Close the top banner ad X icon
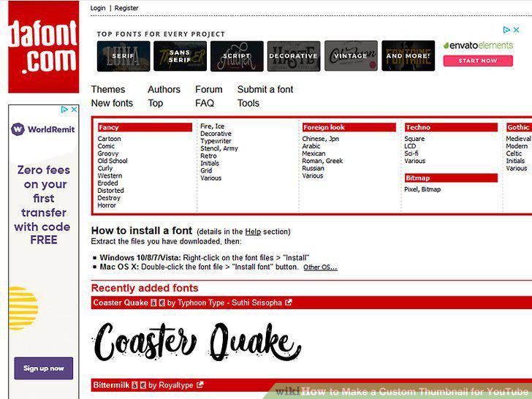The image size is (532, 399). (x=516, y=30)
